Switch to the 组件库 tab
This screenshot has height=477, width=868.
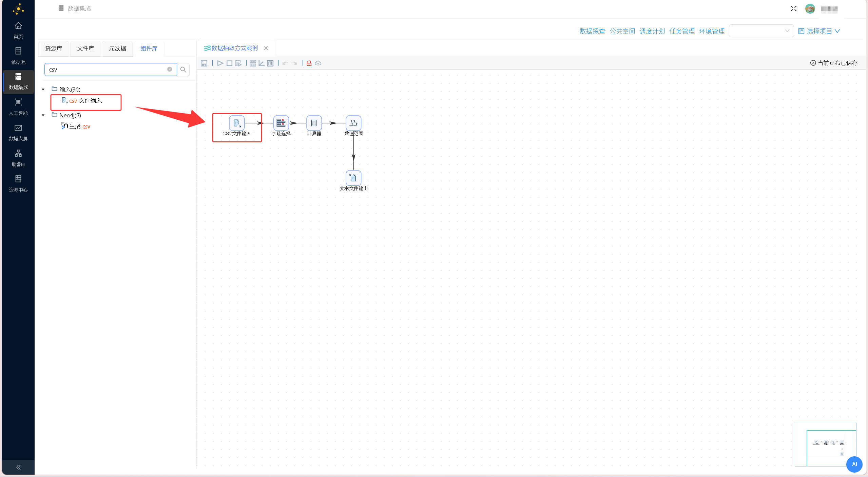[x=149, y=48]
